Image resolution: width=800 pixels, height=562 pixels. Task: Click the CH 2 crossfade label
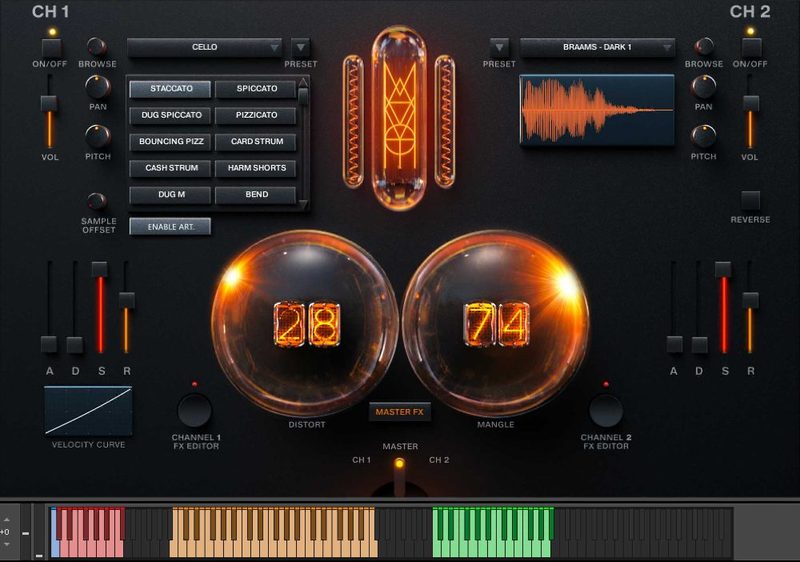pyautogui.click(x=439, y=460)
